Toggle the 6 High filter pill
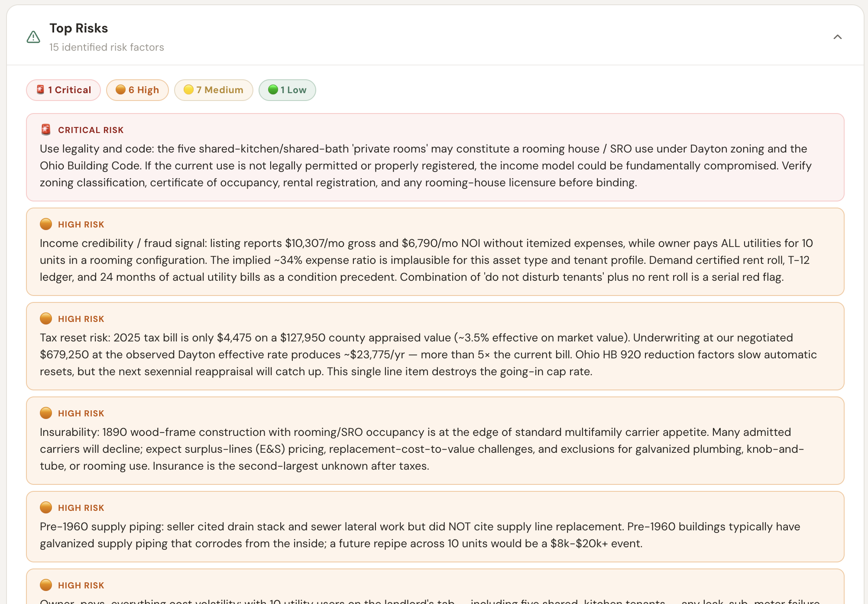The width and height of the screenshot is (868, 604). [x=137, y=90]
